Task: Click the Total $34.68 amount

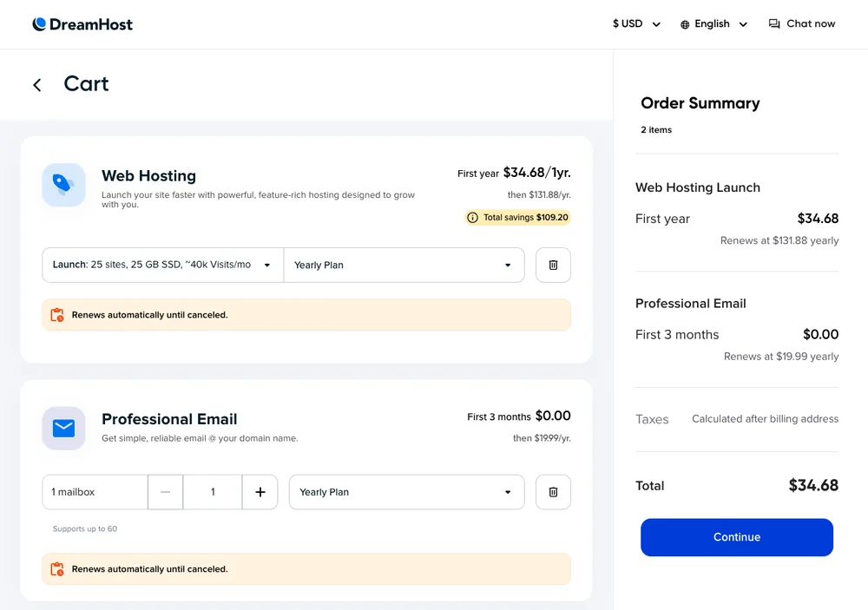Action: [813, 485]
